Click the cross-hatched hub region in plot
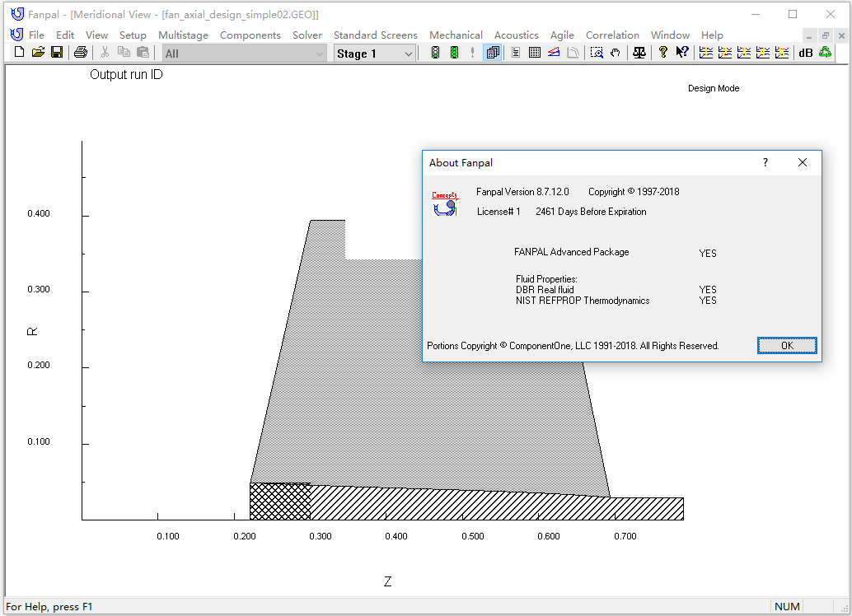Image resolution: width=852 pixels, height=616 pixels. [280, 502]
